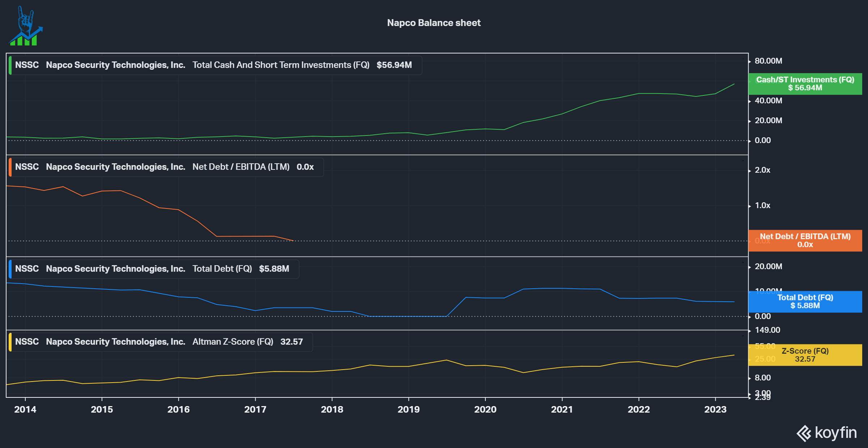The height and width of the screenshot is (448, 868).
Task: Click the green Cash/ST Investments $56.94M axis tag
Action: pyautogui.click(x=805, y=84)
